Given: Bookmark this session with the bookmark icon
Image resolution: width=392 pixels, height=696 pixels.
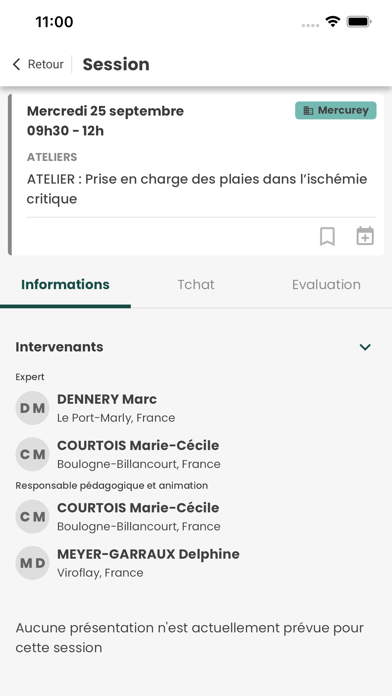Looking at the screenshot, I should 327,236.
